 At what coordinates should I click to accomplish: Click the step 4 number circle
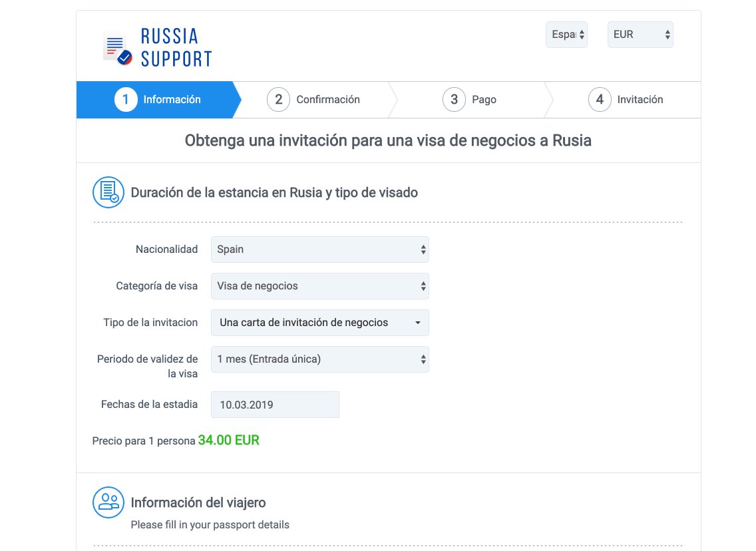click(600, 100)
